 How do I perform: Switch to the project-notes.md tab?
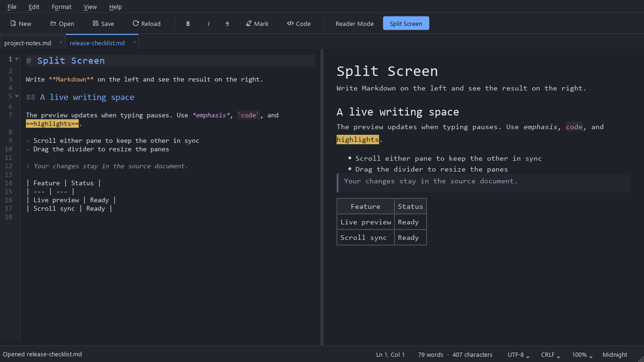pos(28,43)
